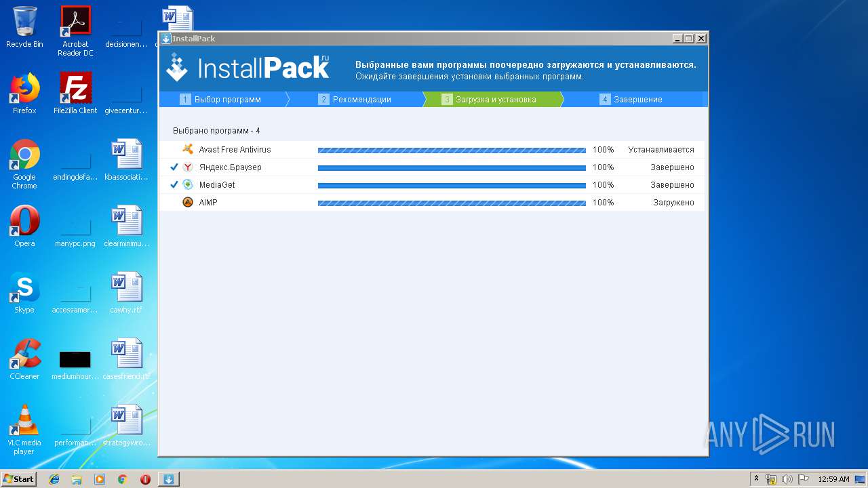Select the cawhy.rtf desktop file
868x488 pixels.
point(126,293)
